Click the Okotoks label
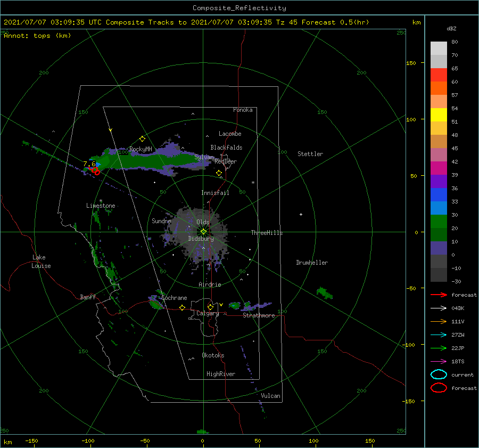Viewport: 479px width, 448px height. 213,355
